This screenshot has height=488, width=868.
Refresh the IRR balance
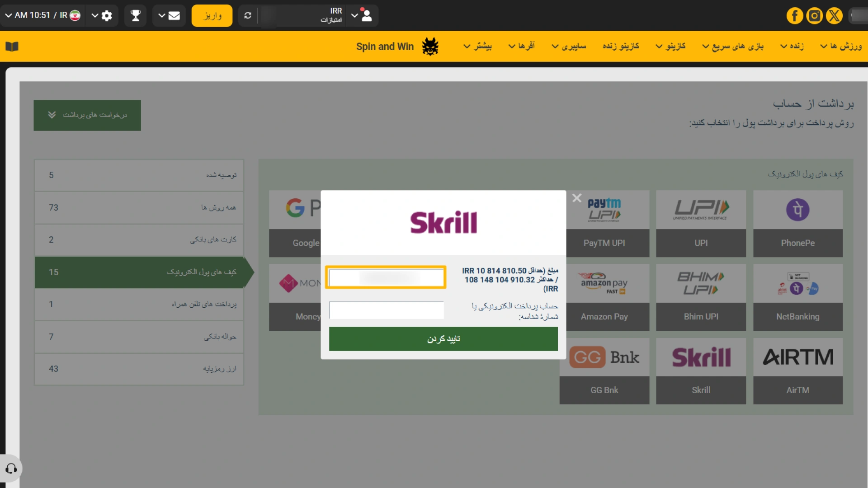(248, 15)
